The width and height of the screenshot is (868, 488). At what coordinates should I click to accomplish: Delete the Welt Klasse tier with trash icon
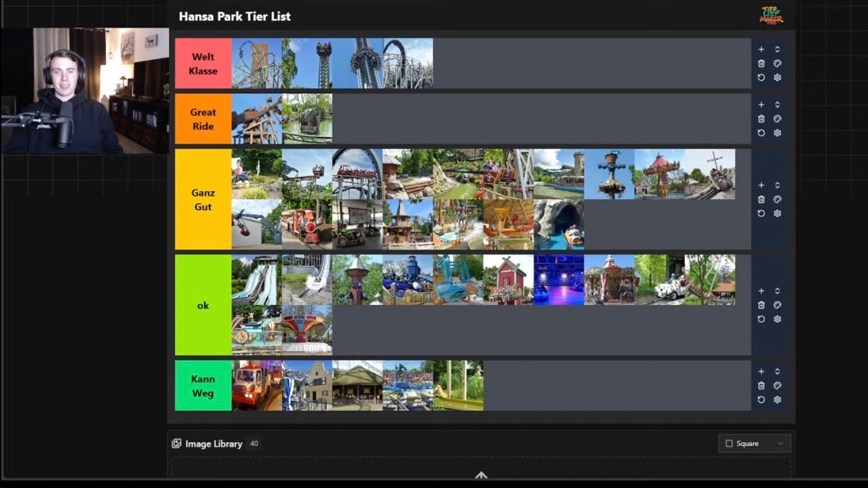coord(761,64)
